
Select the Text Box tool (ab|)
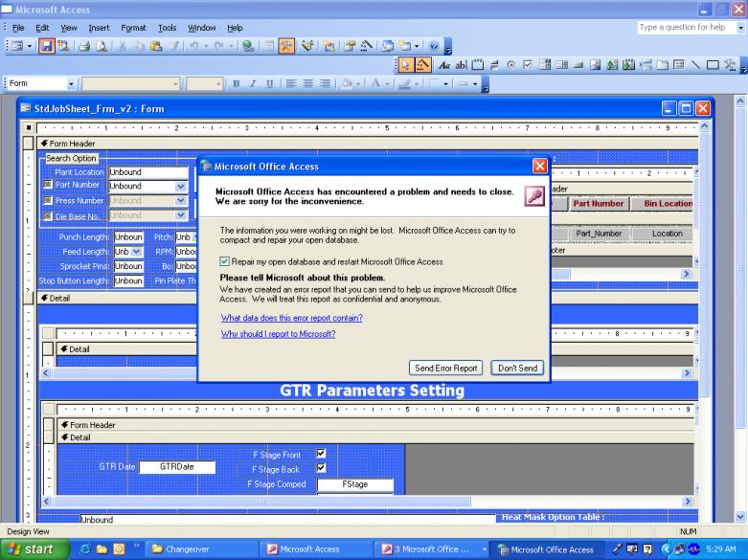coord(461,65)
